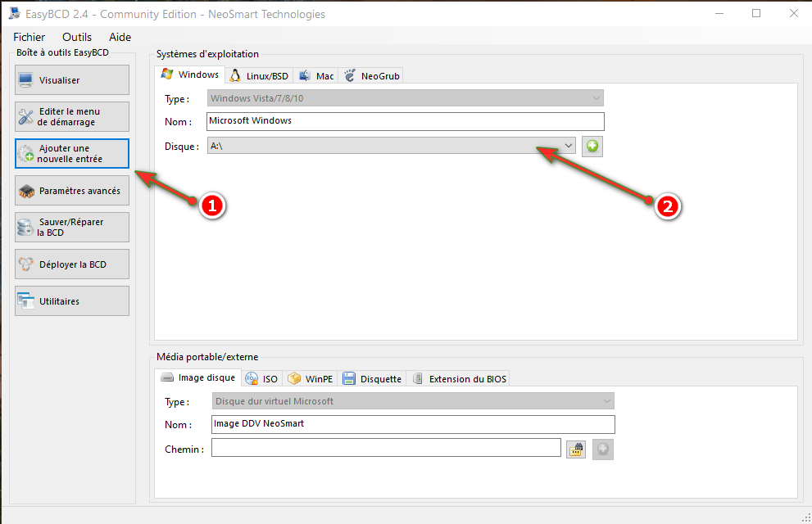Viewport: 812px width, 524px height.
Task: Click the browse file icon next to Chemin
Action: pos(576,449)
